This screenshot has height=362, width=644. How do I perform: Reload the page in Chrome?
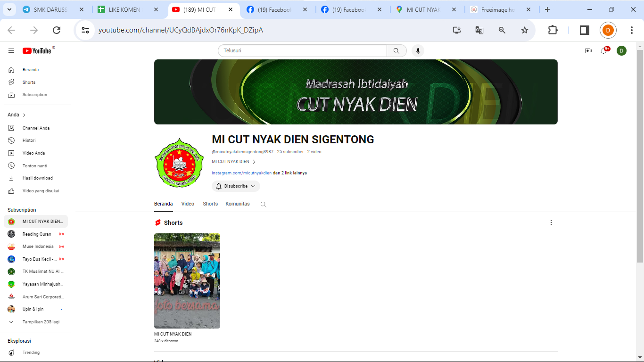[x=57, y=30]
